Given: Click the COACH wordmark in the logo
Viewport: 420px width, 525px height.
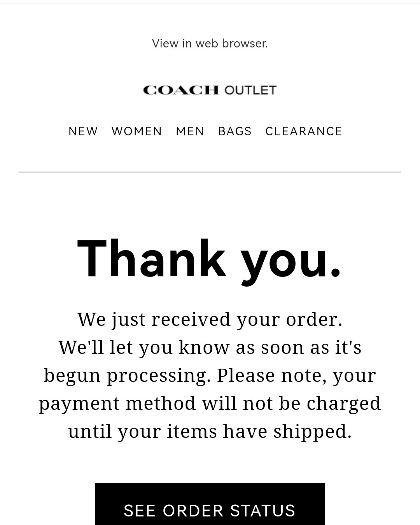Looking at the screenshot, I should point(181,90).
